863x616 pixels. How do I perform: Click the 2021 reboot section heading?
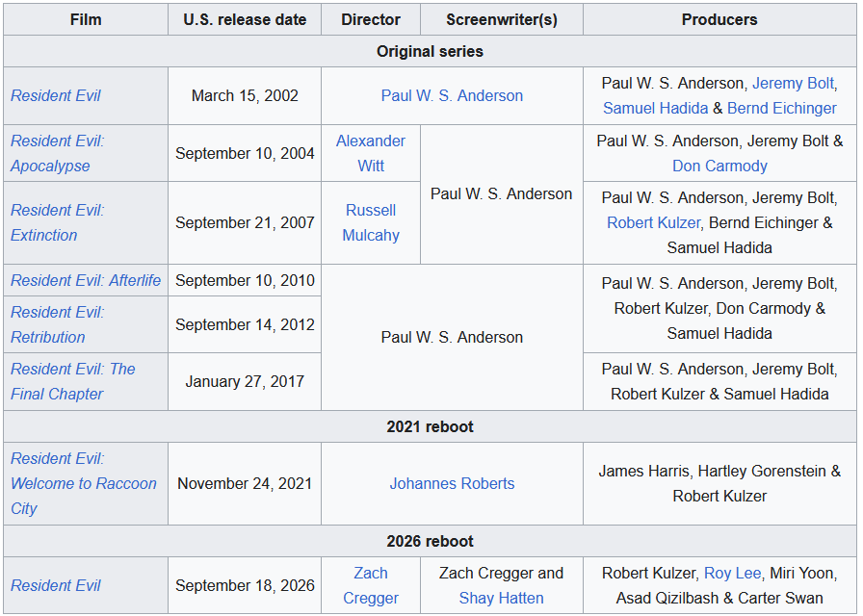430,426
